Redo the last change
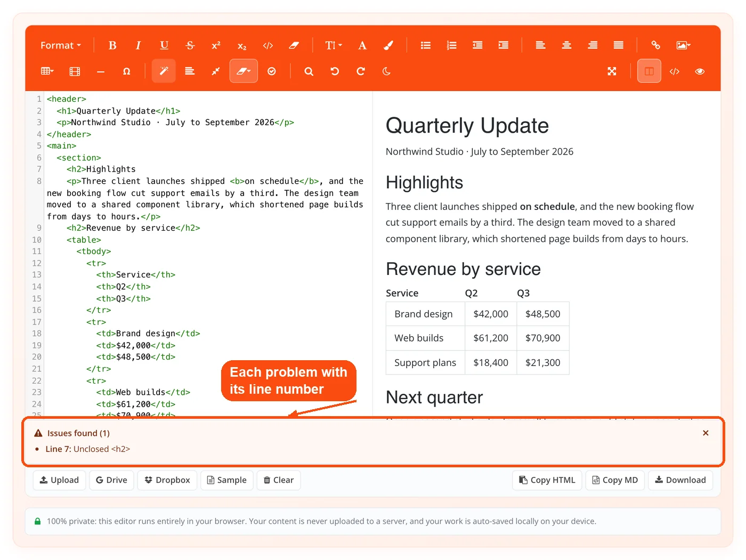 (x=361, y=71)
